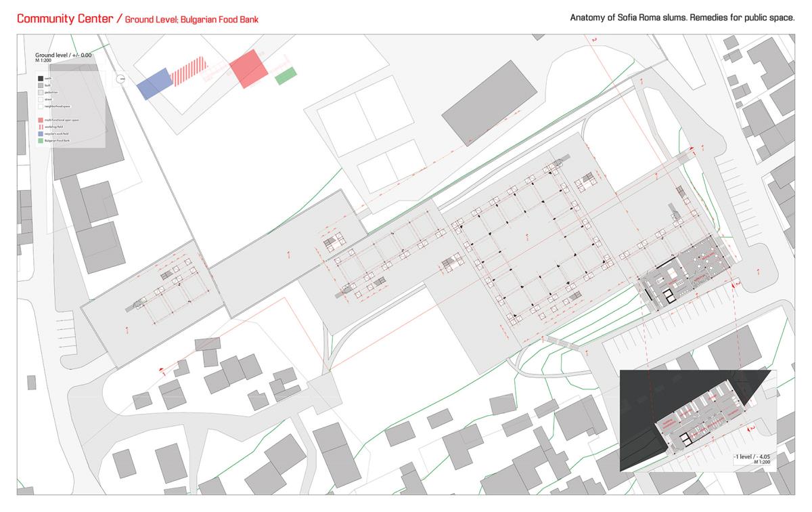Image resolution: width=812 pixels, height=512 pixels.
Task: Click the 'Ground Level; Bulgarian Food Bank' subtitle
Action: click(x=191, y=20)
